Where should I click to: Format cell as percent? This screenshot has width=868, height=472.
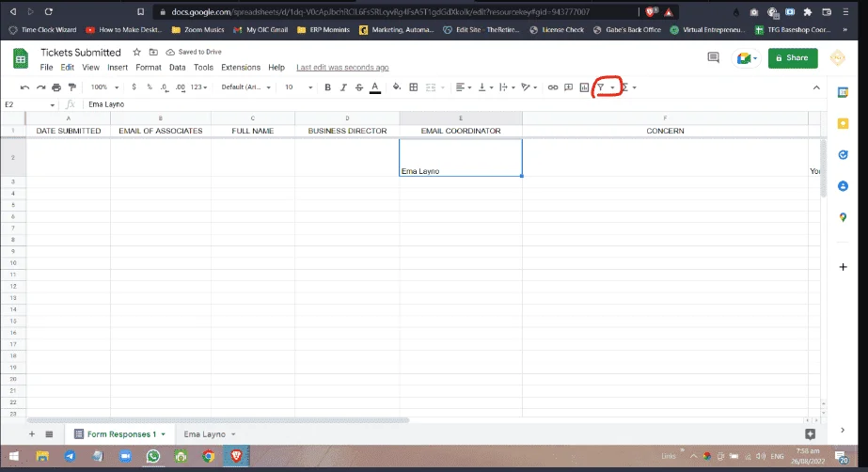point(150,87)
